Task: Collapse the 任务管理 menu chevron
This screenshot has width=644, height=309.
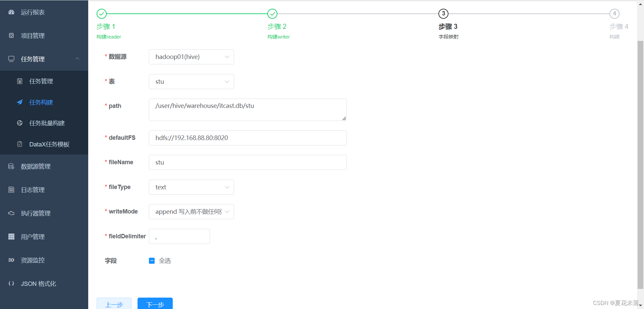Action: 77,59
